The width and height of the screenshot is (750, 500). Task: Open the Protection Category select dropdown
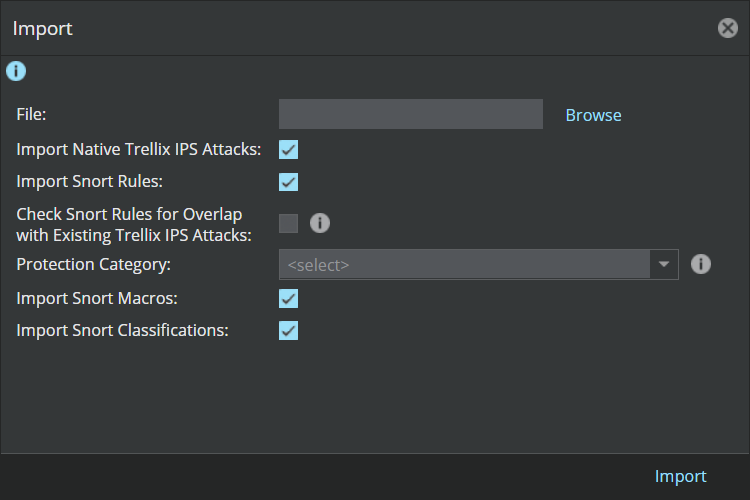[478, 264]
